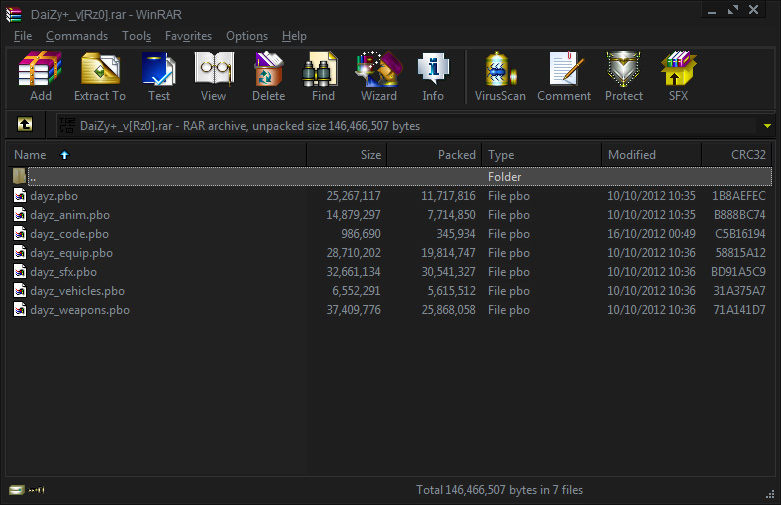This screenshot has width=781, height=505.
Task: Click packed value 25,868,058
Action: [448, 310]
